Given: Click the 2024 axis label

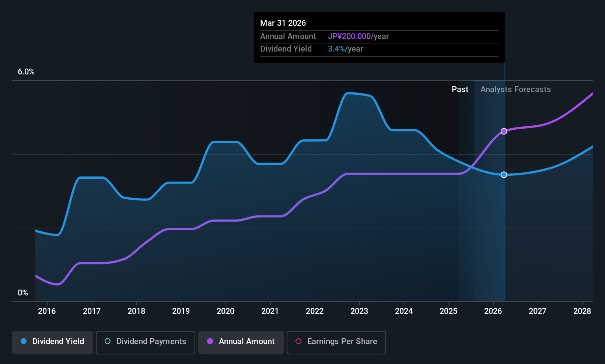Looking at the screenshot, I should [404, 311].
